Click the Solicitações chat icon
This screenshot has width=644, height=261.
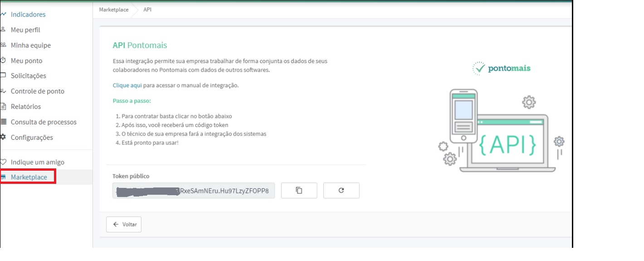coord(3,76)
